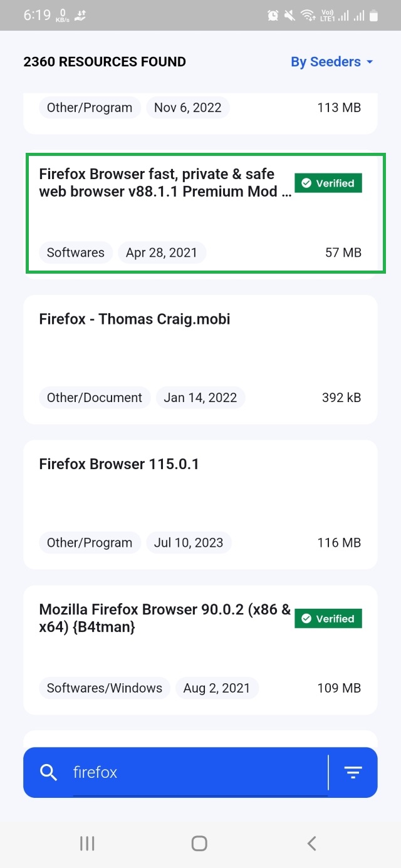Tap the Jul 10, 2023 date chip
The width and height of the screenshot is (401, 868).
[x=189, y=543]
